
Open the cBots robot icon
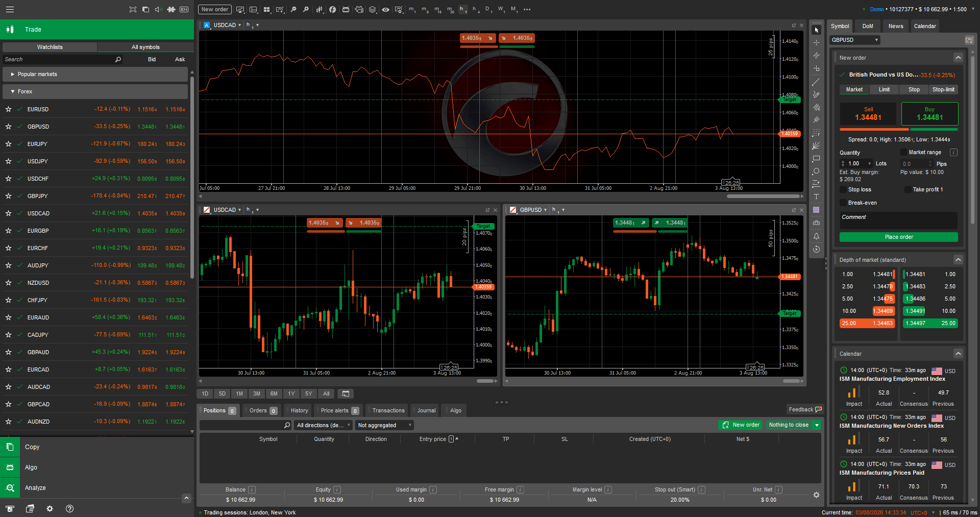(346, 9)
